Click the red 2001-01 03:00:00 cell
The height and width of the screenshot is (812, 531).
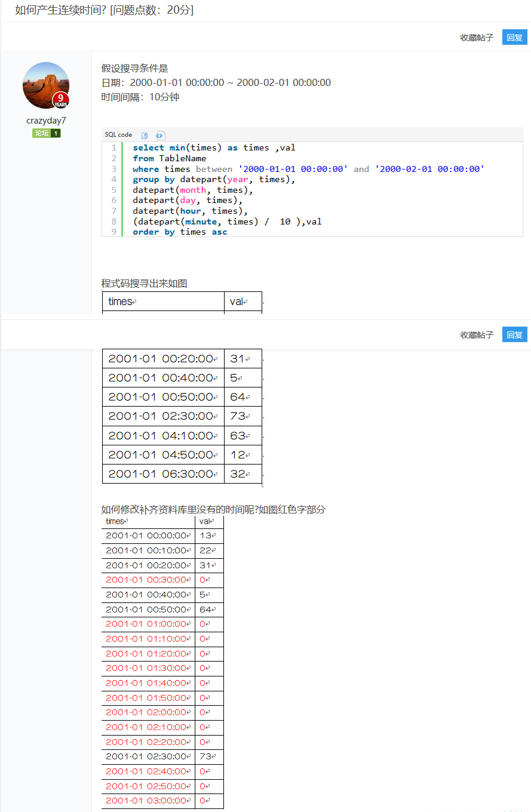(148, 801)
